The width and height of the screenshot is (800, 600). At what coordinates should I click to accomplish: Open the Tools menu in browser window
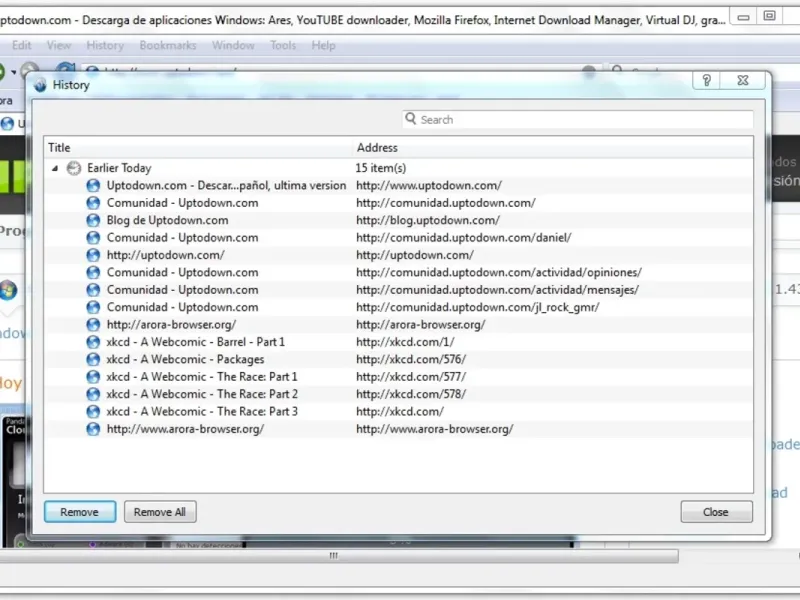pos(283,45)
